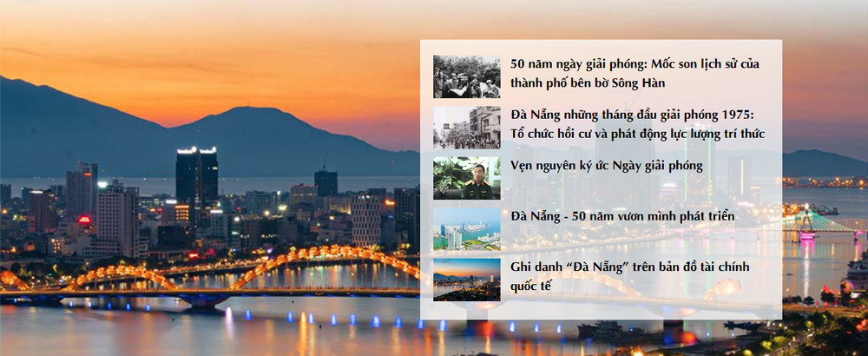Click the orange sunset sky in banner

click(217, 52)
